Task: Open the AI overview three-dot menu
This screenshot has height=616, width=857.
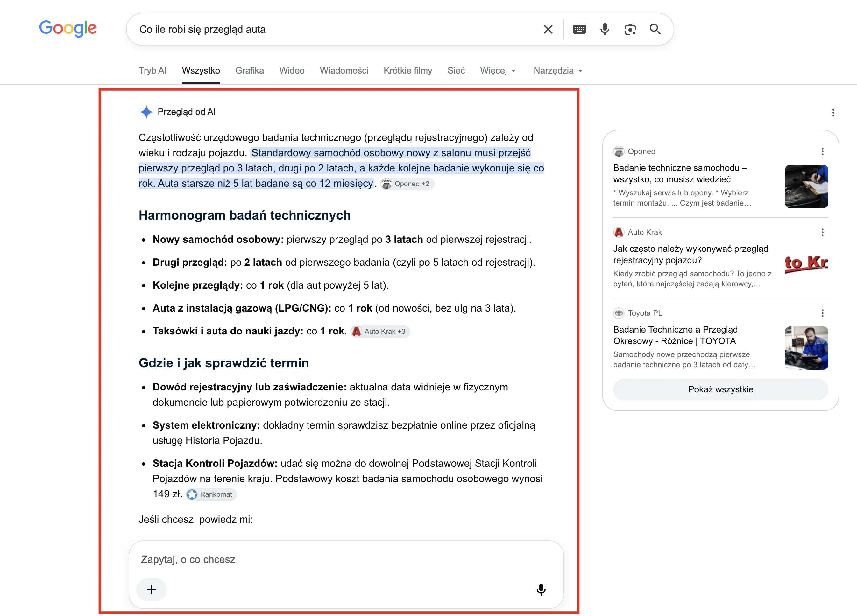Action: (x=833, y=113)
